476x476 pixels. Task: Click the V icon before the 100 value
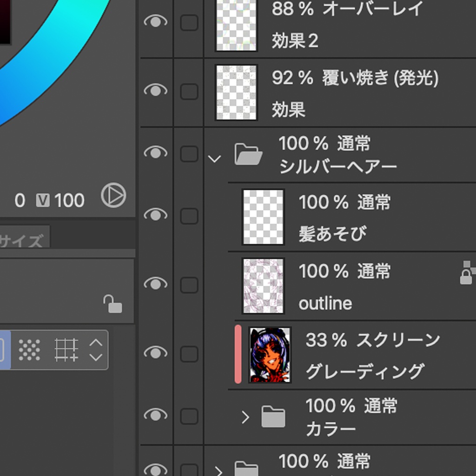pyautogui.click(x=43, y=200)
